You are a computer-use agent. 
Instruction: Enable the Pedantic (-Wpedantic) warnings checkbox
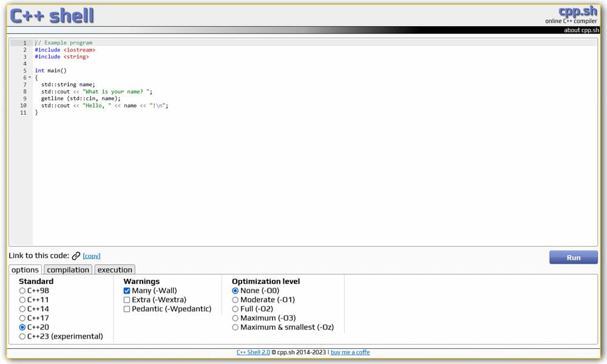[127, 309]
